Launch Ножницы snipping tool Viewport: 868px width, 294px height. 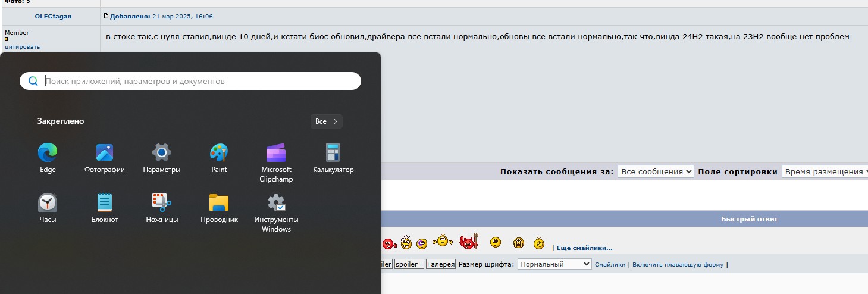point(162,208)
